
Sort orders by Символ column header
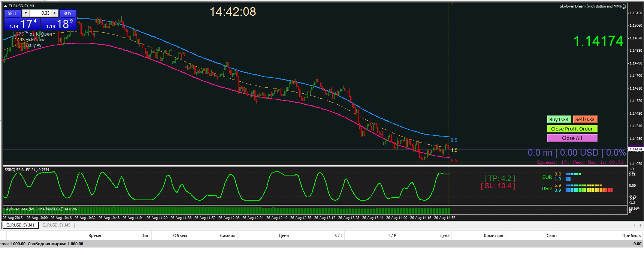pyautogui.click(x=227, y=235)
